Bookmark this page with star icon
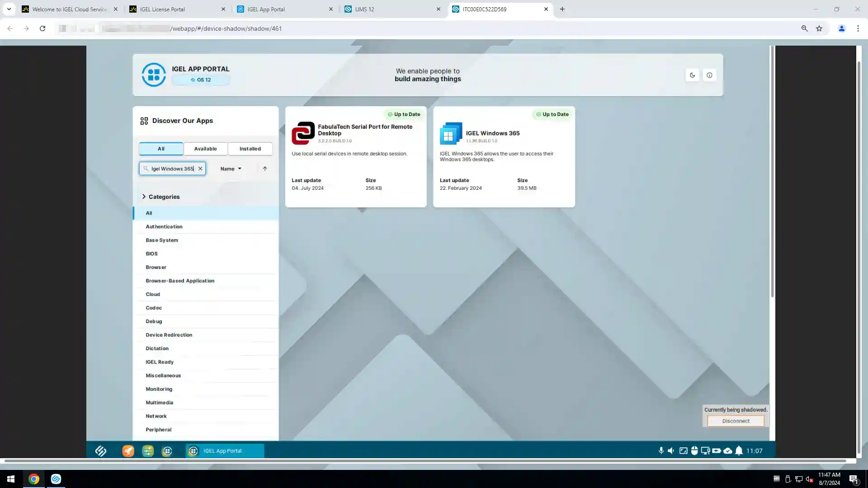Screen dimensions: 868x488 (x=819, y=28)
